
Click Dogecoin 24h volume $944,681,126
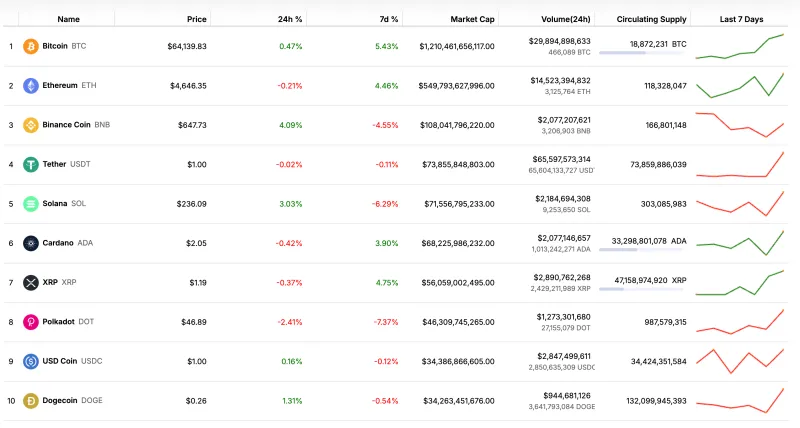coord(567,395)
